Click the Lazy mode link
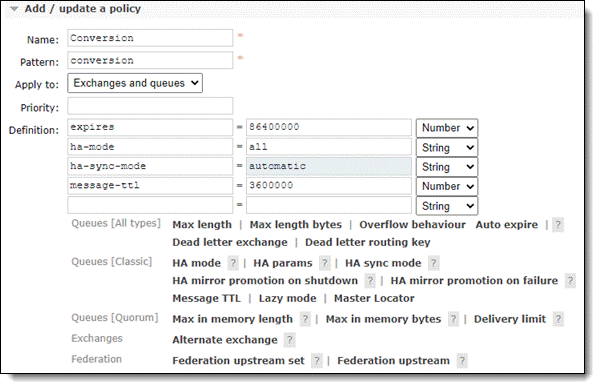This screenshot has width=600, height=389. pos(287,298)
